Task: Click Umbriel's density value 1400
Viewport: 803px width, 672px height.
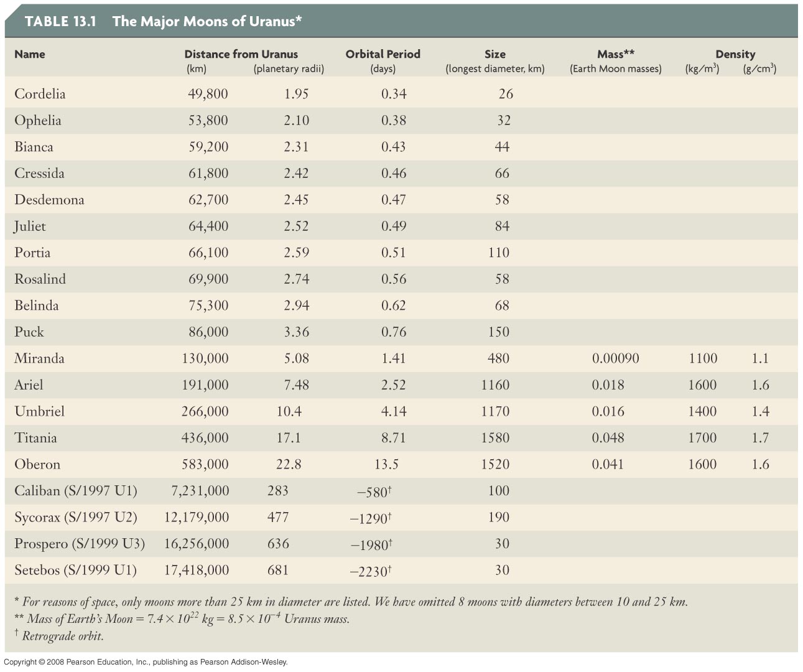Action: pyautogui.click(x=702, y=411)
